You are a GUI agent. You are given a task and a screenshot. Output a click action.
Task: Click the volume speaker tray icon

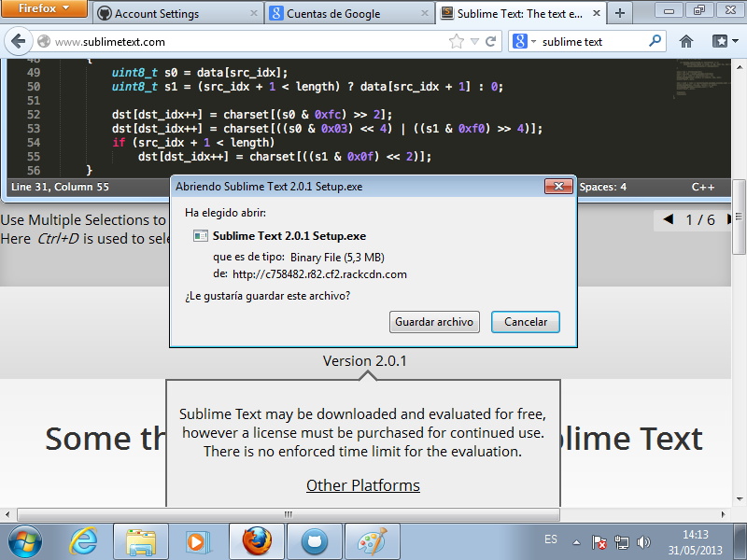click(643, 542)
